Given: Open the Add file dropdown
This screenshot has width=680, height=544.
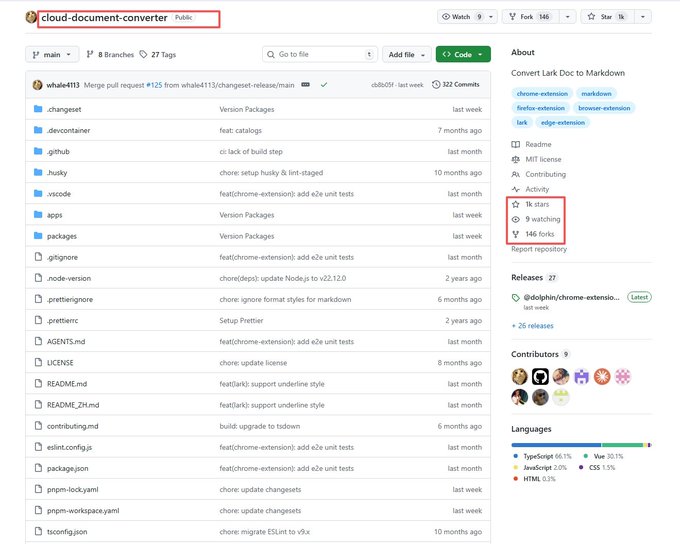Looking at the screenshot, I should click(406, 55).
